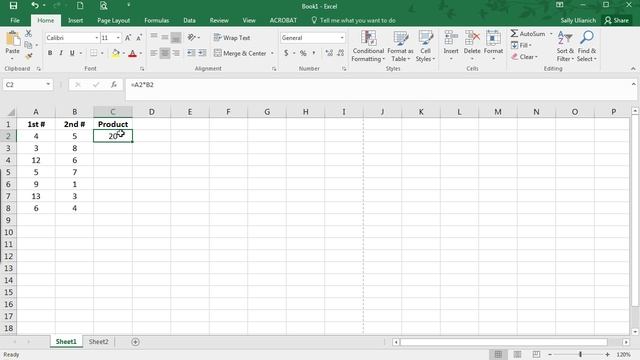The width and height of the screenshot is (640, 360).
Task: Open font color dropdown arrow
Action: [x=141, y=53]
